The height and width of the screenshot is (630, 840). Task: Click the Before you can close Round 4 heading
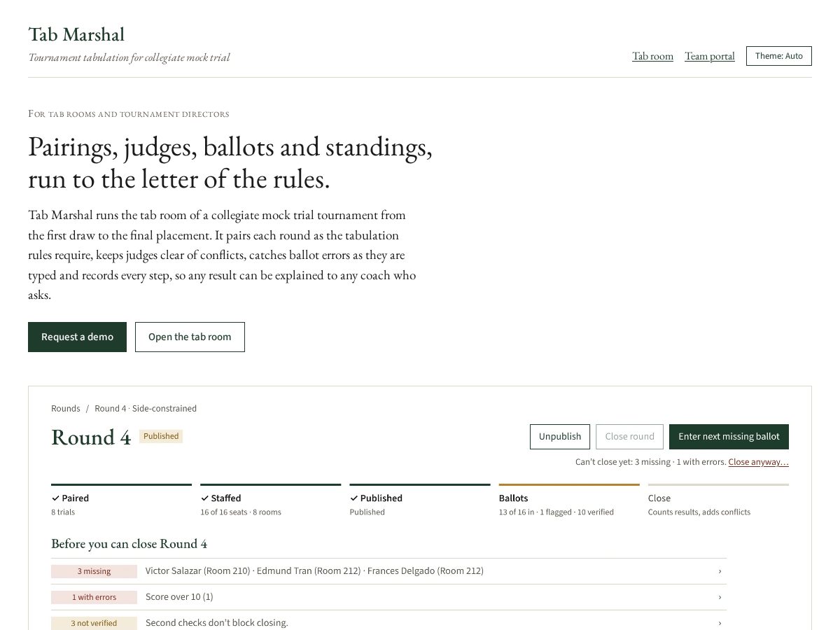129,544
